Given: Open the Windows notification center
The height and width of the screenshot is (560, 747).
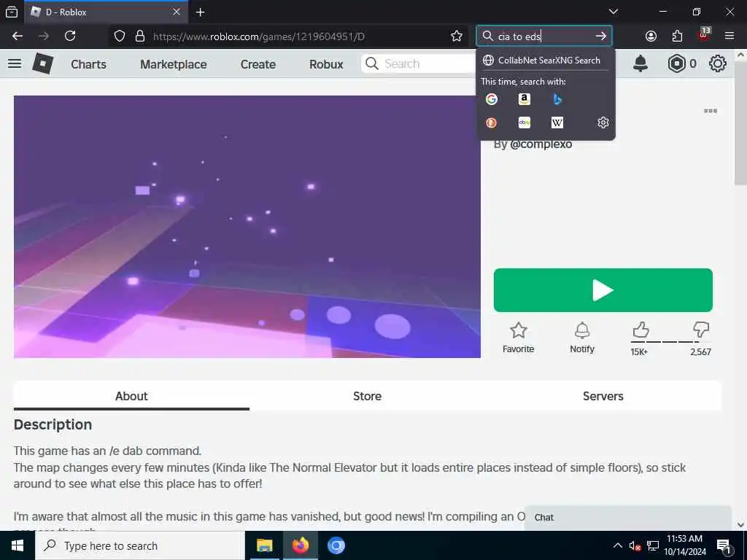Looking at the screenshot, I should [724, 545].
